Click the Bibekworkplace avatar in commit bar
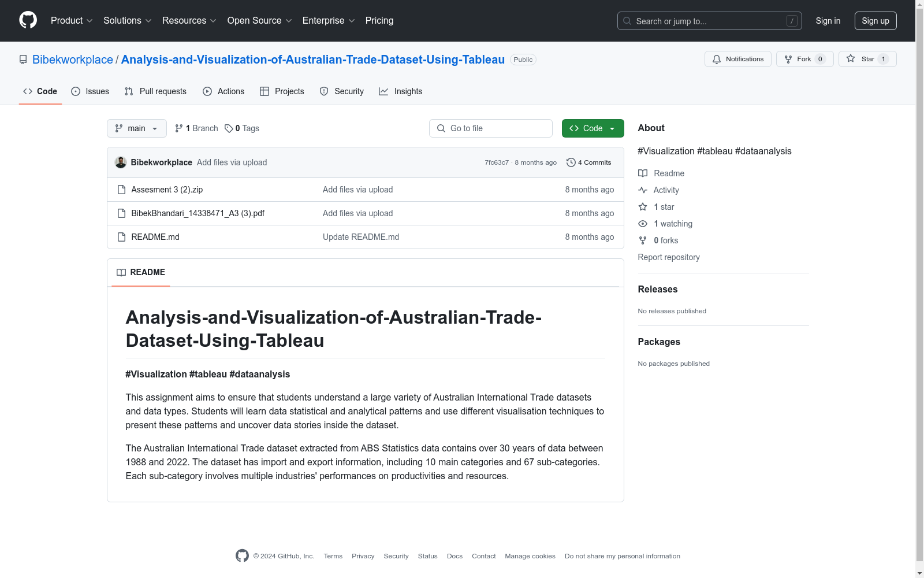 (121, 162)
